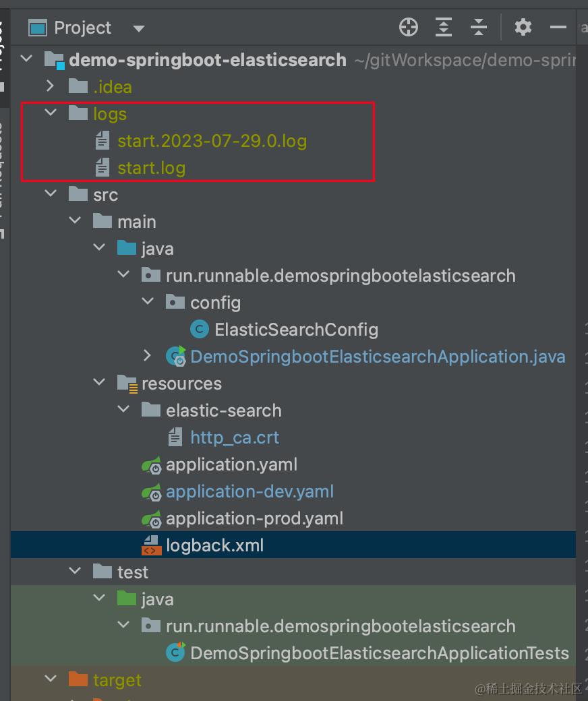Click the Project view title label
This screenshot has width=588, height=701.
click(83, 28)
